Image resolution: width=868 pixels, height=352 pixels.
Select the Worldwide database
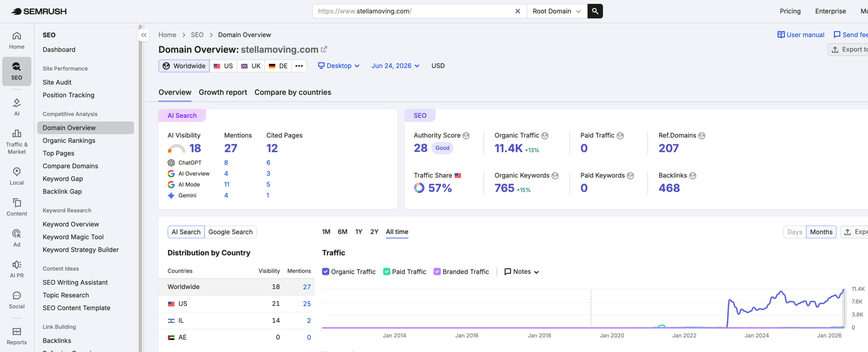click(x=184, y=66)
